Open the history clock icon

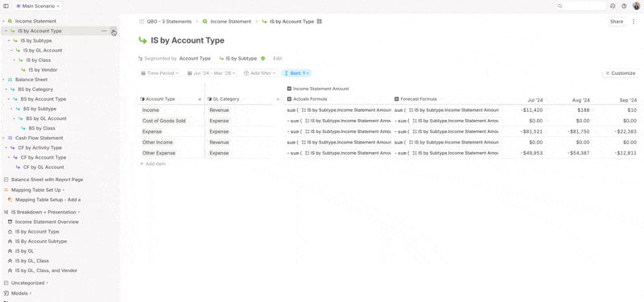[x=613, y=6]
